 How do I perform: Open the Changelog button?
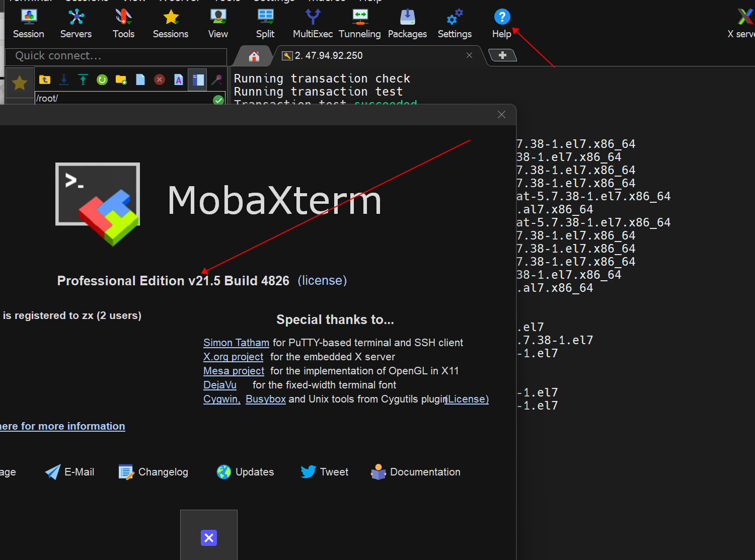(154, 472)
